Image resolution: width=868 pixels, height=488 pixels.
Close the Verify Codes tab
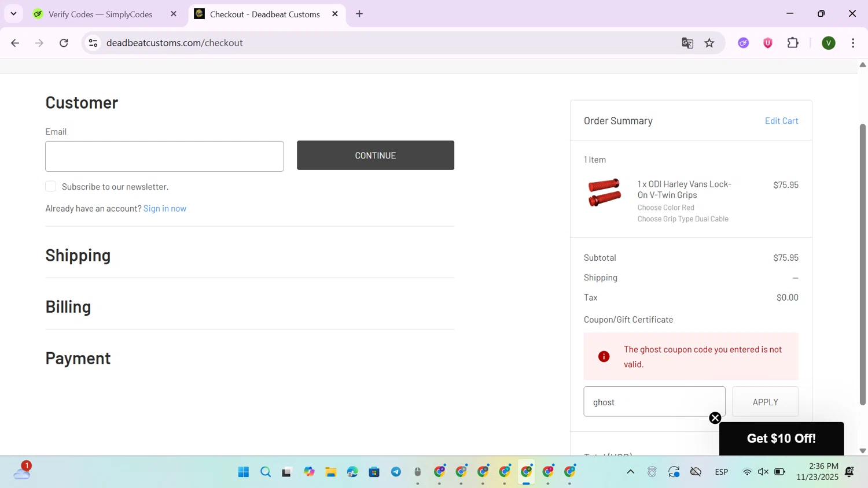click(x=174, y=14)
